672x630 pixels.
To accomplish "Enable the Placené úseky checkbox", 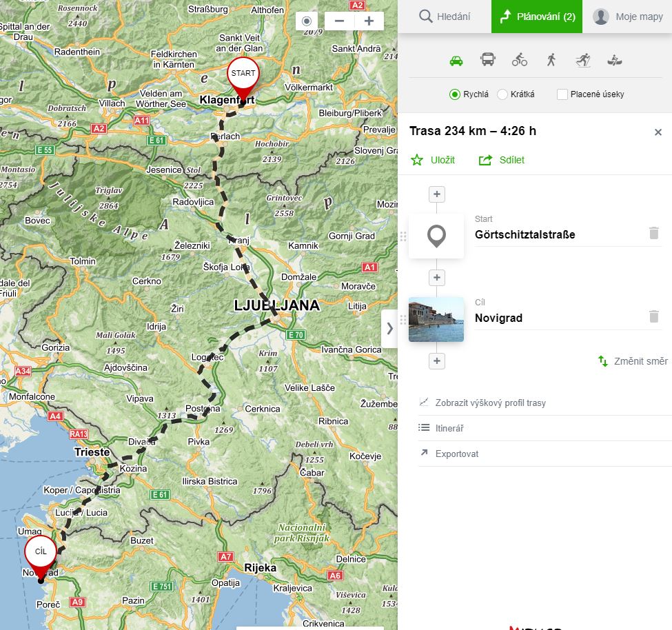I will click(x=562, y=94).
